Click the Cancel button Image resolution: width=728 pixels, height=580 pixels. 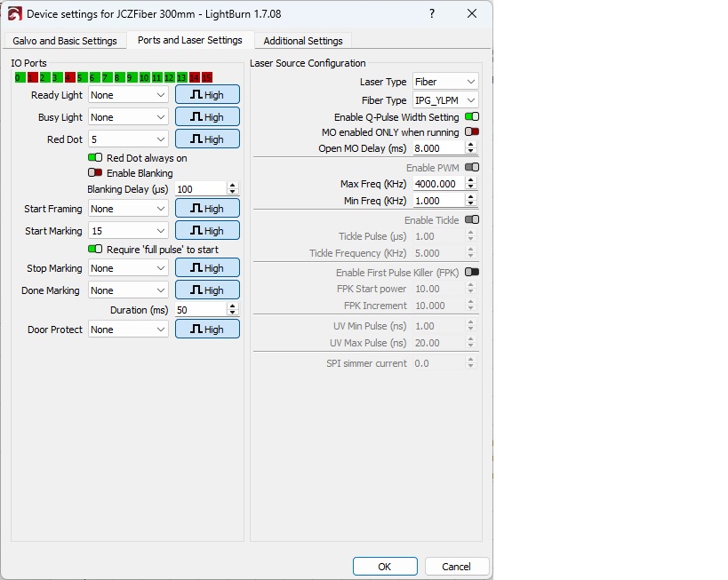click(456, 567)
